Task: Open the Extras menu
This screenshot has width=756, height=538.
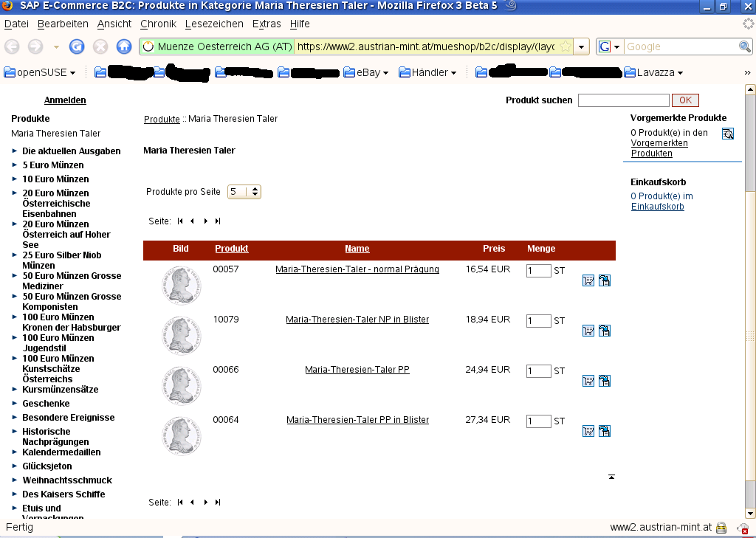Action: tap(267, 24)
